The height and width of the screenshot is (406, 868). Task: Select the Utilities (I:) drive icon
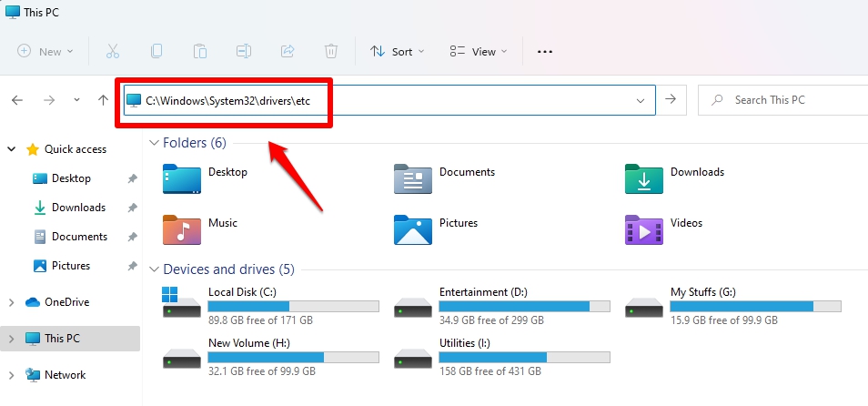[x=413, y=358]
